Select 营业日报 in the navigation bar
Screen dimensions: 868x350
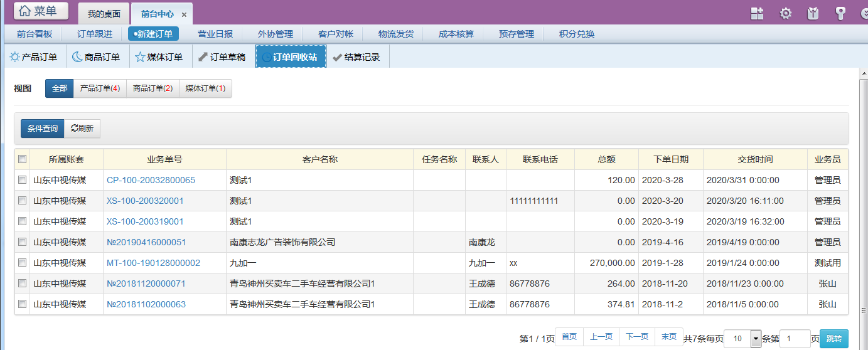(215, 34)
